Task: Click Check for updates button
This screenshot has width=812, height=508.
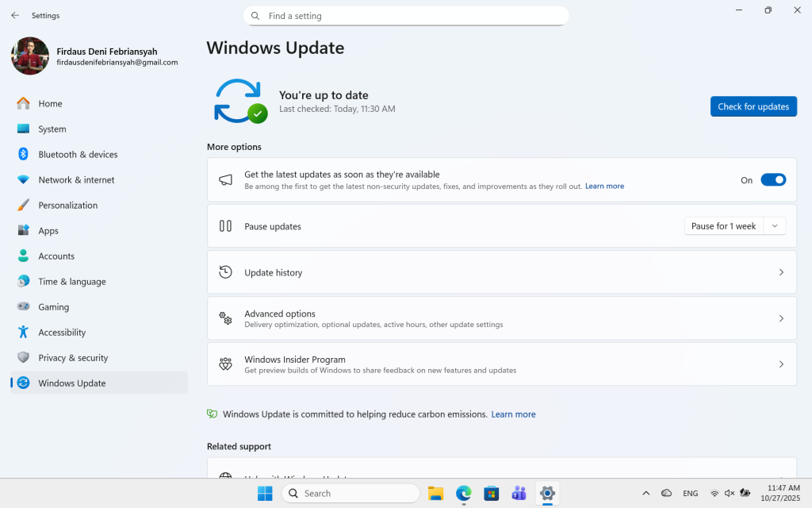Action: coord(753,106)
